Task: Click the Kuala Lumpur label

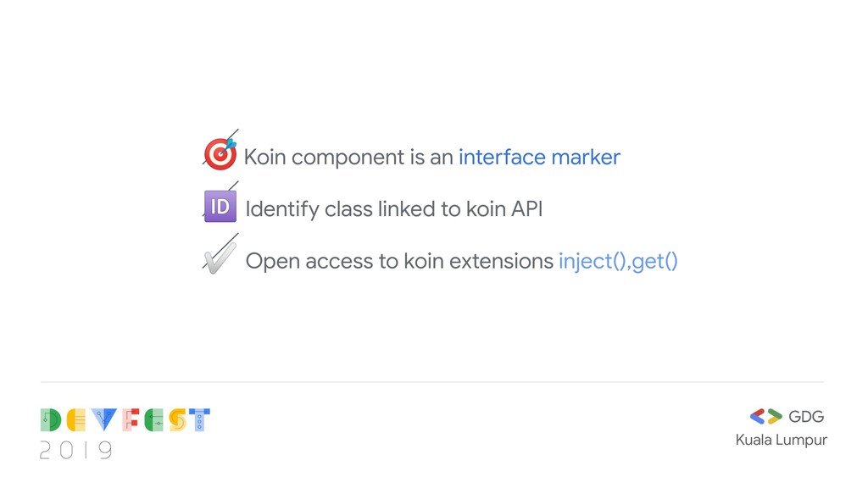Action: click(x=781, y=440)
